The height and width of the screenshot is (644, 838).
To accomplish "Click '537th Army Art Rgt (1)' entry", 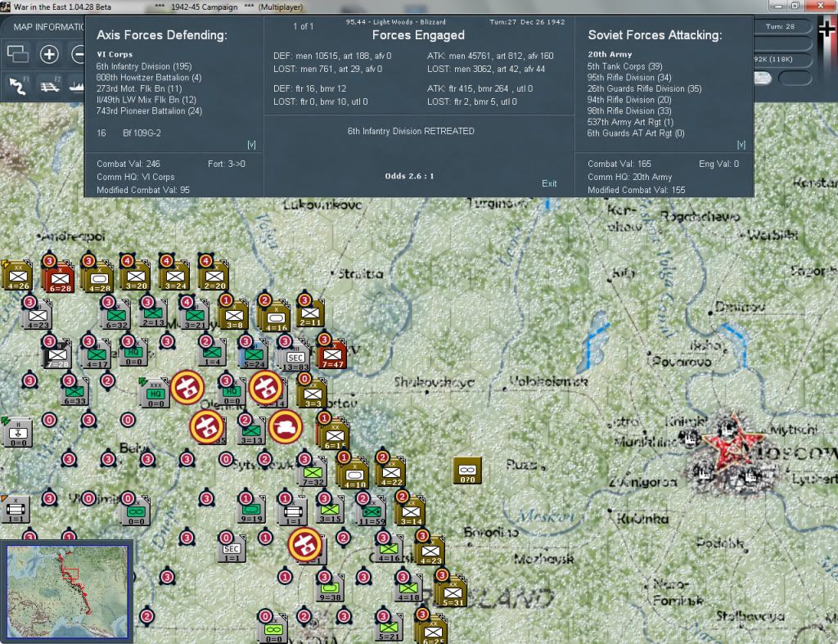I will point(630,122).
